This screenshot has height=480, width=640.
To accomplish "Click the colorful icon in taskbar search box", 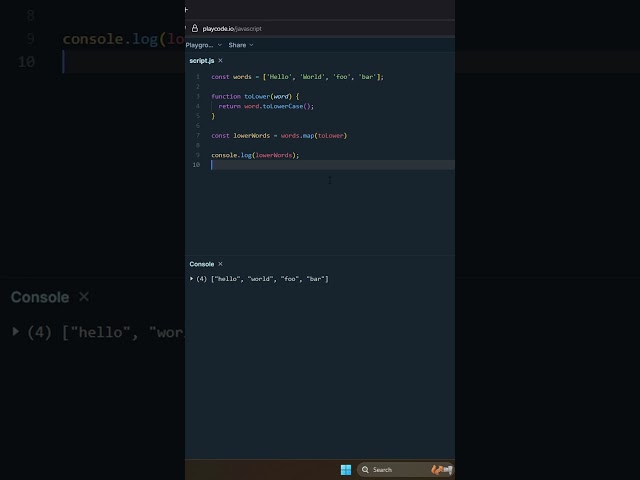I will [x=442, y=470].
